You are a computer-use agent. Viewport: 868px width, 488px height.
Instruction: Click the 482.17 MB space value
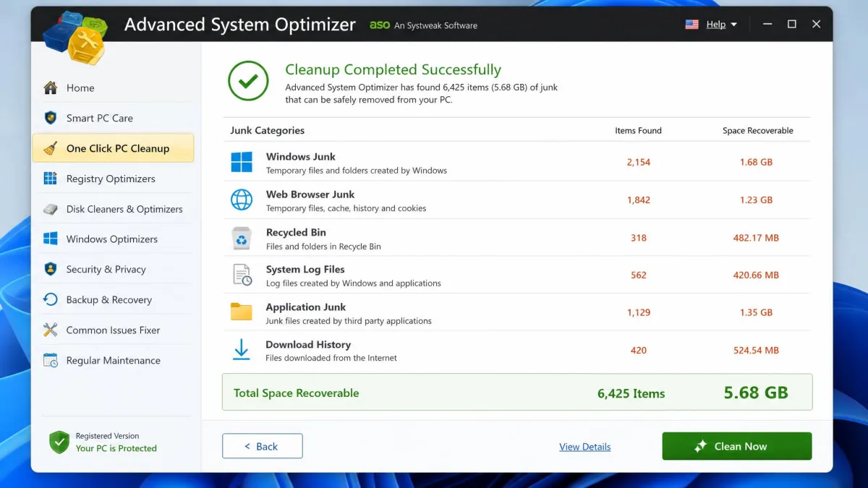[756, 238]
